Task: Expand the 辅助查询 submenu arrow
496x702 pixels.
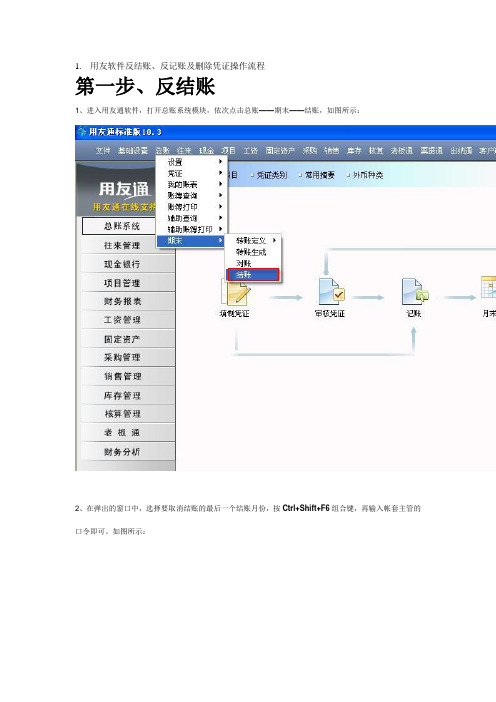Action: tap(220, 218)
